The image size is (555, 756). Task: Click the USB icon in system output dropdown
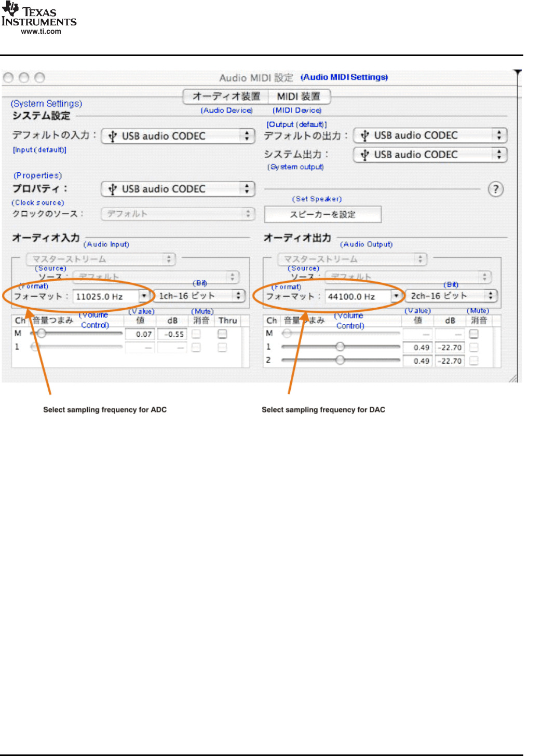tap(364, 155)
